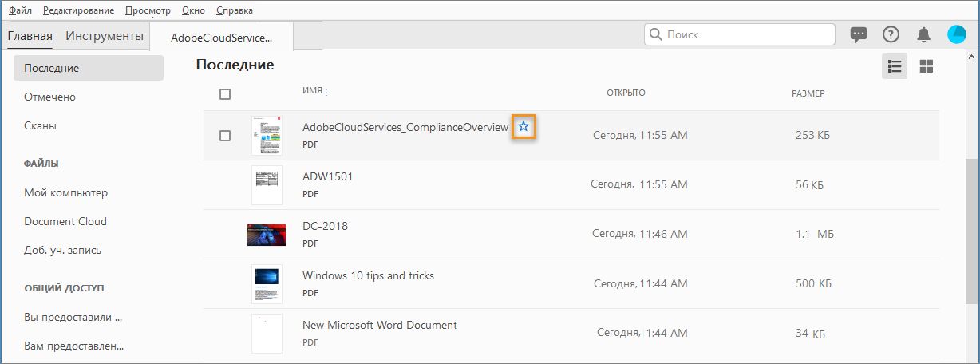Image resolution: width=980 pixels, height=364 pixels.
Task: Open the AdobeCloudServices document tab
Action: pos(221,38)
